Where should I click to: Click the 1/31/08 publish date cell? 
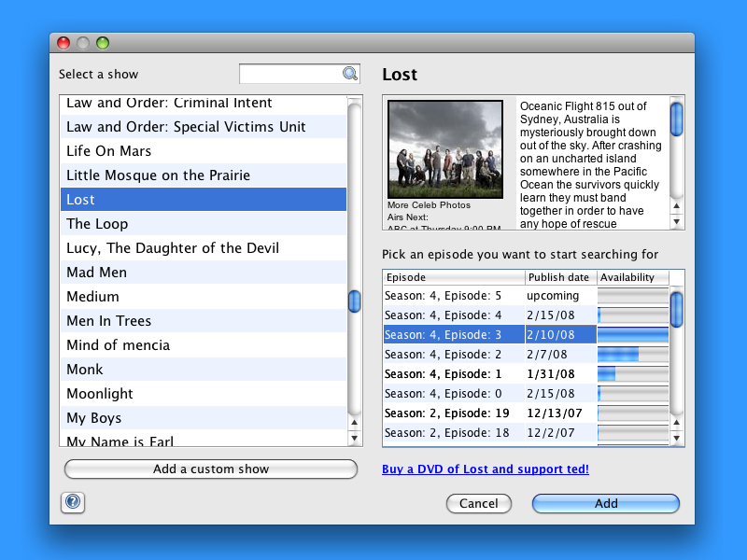click(x=561, y=374)
